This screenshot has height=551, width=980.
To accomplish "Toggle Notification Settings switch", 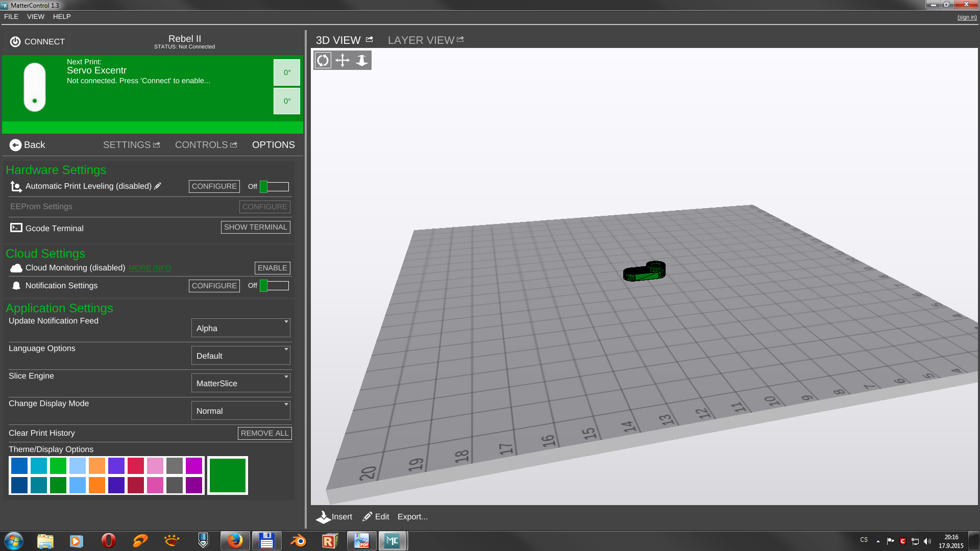I will click(275, 286).
